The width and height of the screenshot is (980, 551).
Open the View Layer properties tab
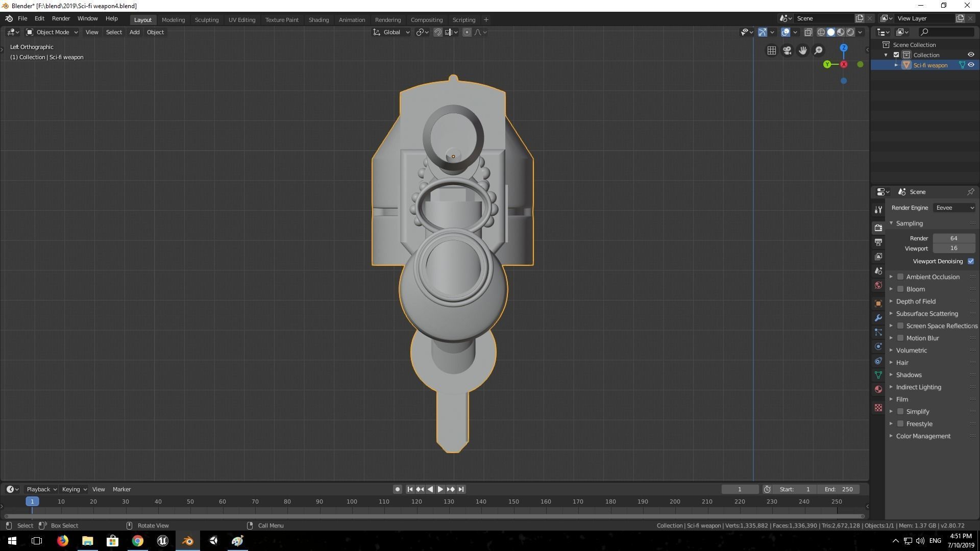(x=878, y=257)
